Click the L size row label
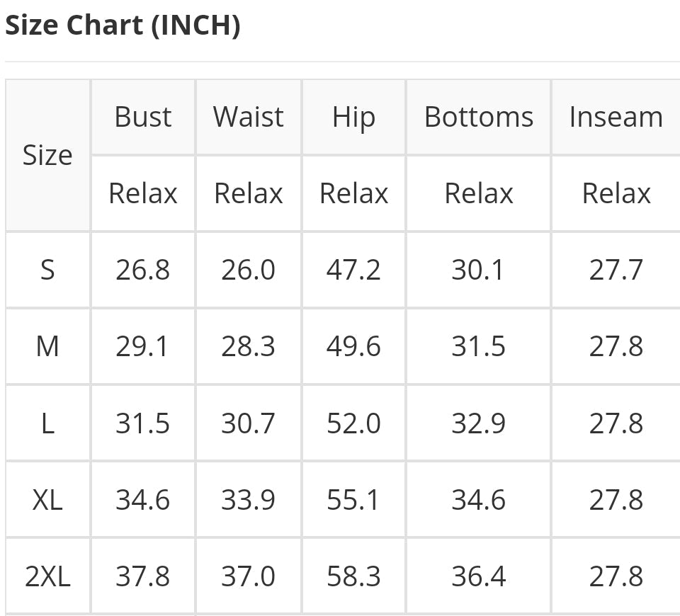 tap(47, 423)
